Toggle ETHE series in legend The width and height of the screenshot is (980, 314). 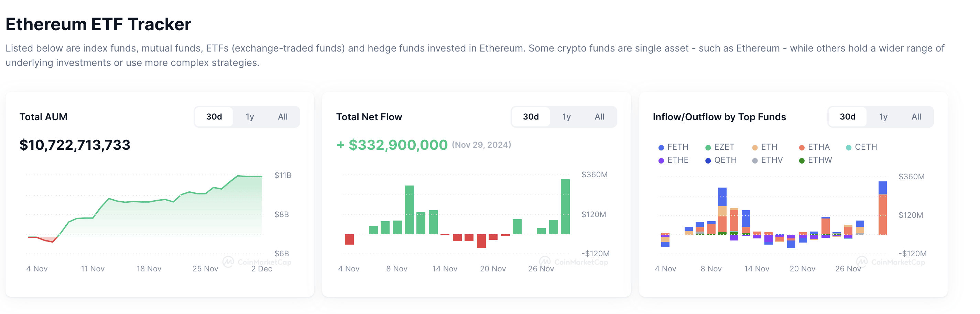coord(673,160)
